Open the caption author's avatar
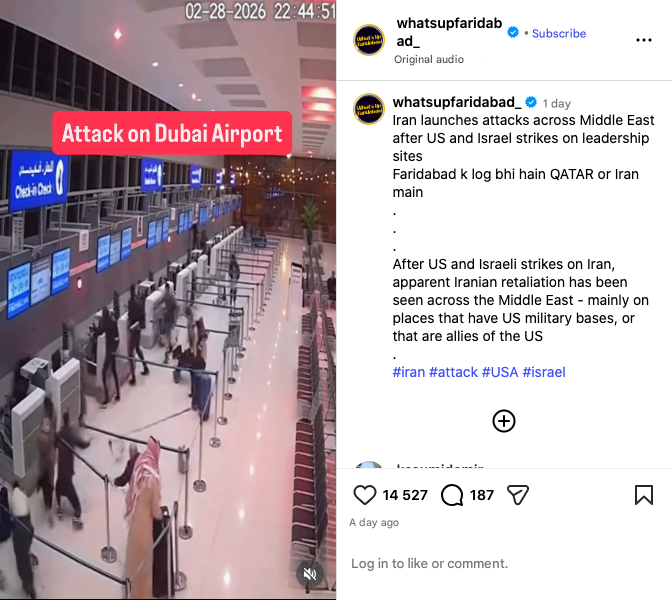 tap(369, 109)
